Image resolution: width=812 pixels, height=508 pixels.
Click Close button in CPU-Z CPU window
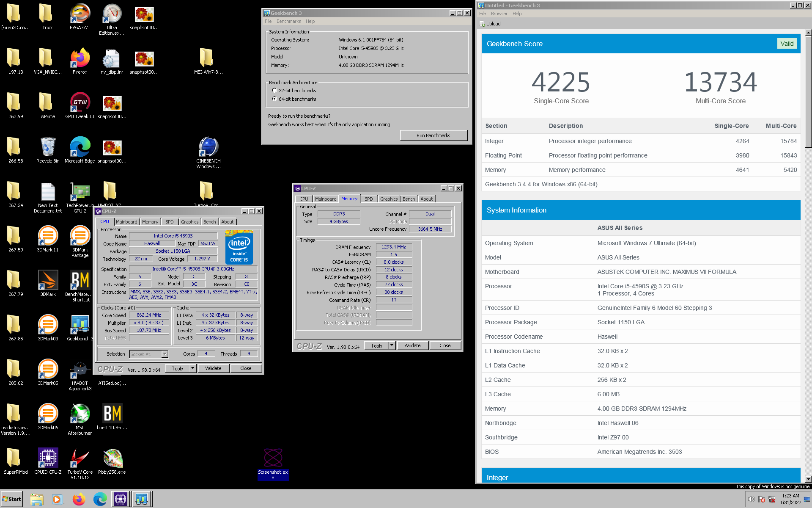(x=246, y=369)
